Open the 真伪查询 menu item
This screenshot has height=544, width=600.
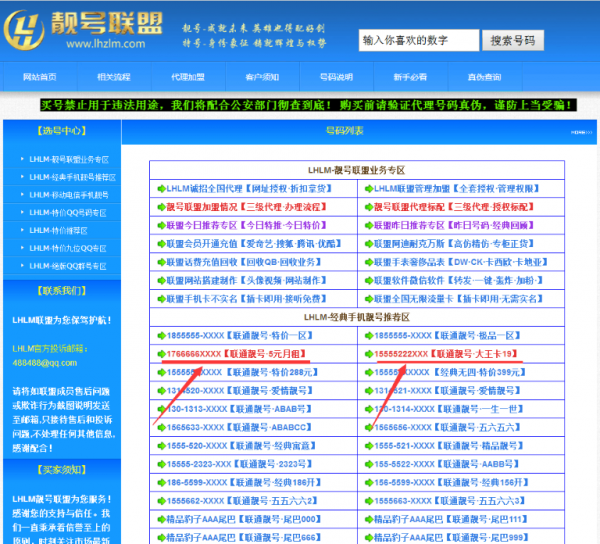tap(484, 77)
